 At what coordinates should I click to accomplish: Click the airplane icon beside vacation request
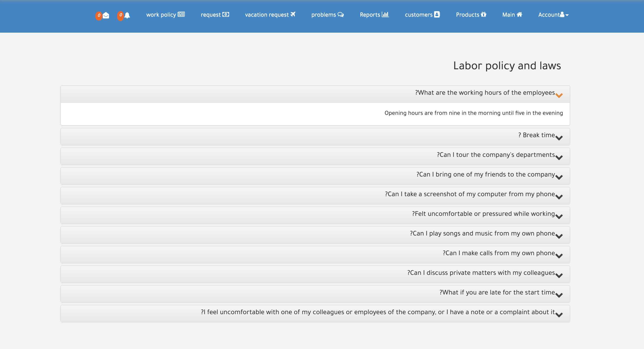point(293,15)
